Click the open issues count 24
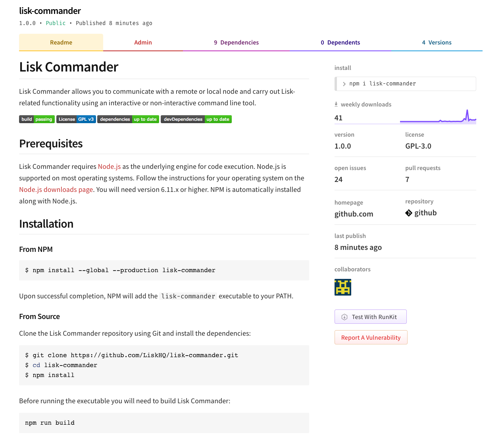 [x=339, y=179]
